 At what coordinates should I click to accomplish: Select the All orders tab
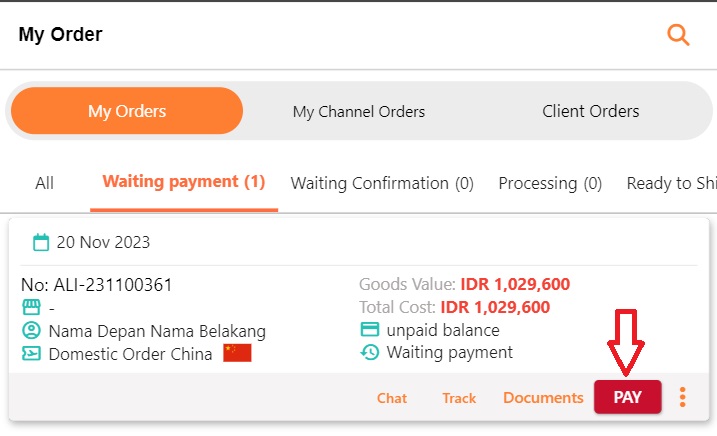tap(44, 183)
